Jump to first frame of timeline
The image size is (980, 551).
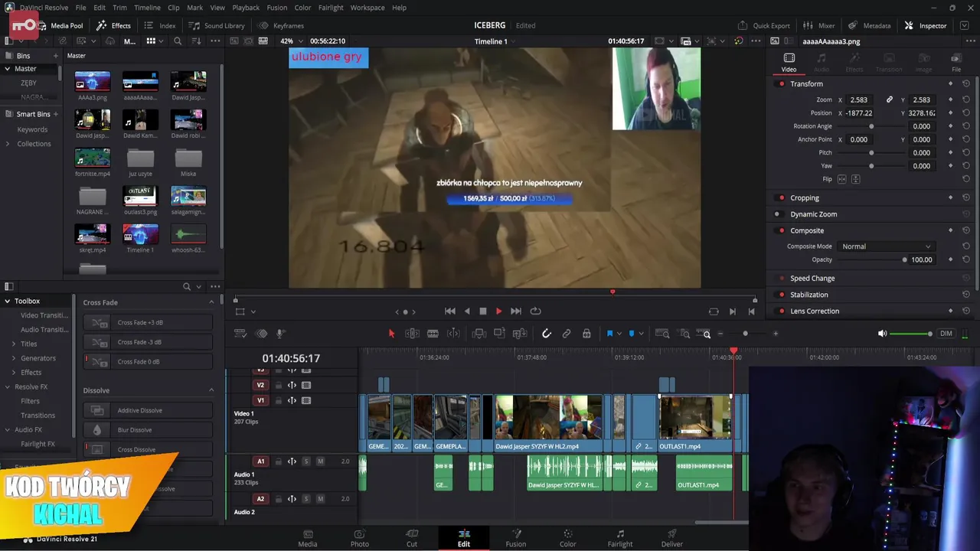click(450, 311)
